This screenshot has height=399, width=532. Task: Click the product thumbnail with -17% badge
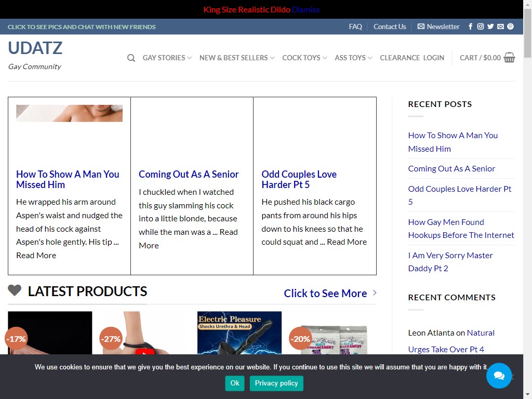[50, 333]
